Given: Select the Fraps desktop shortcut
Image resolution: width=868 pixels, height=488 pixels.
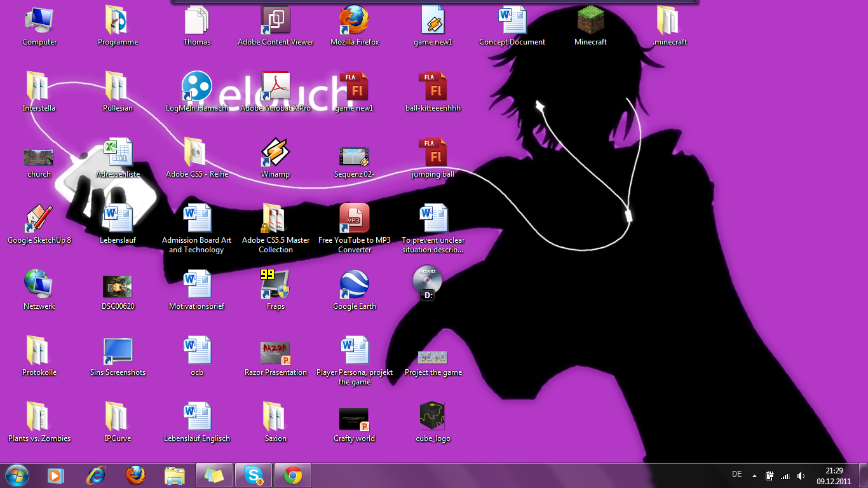Looking at the screenshot, I should (x=275, y=285).
